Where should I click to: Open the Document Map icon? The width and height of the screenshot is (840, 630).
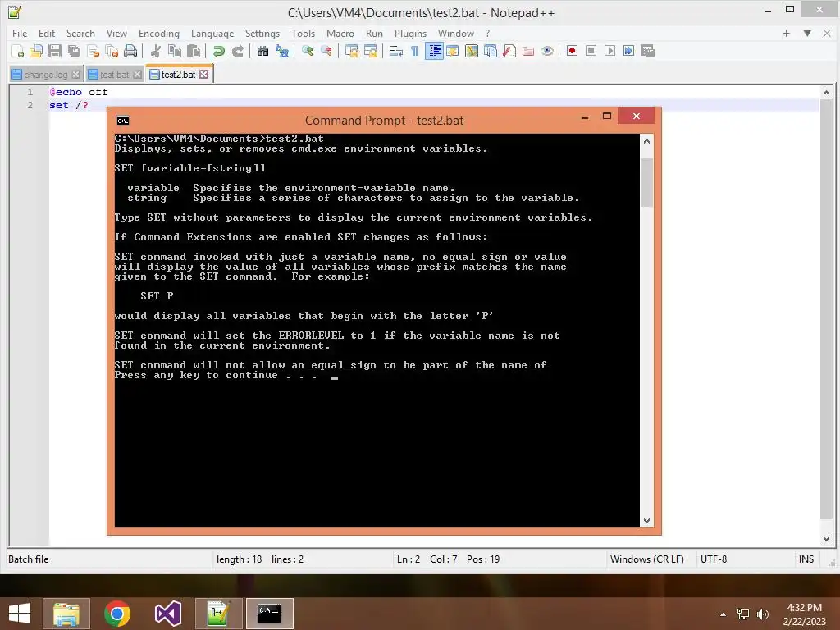[472, 51]
